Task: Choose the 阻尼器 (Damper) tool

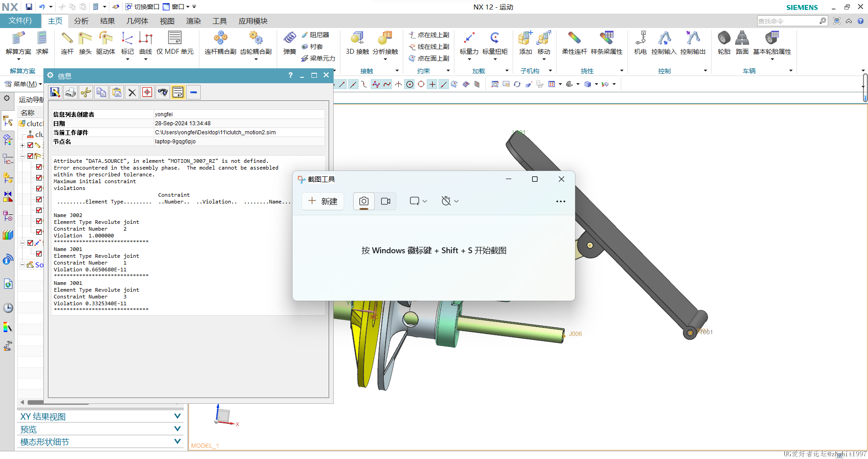Action: tap(316, 35)
